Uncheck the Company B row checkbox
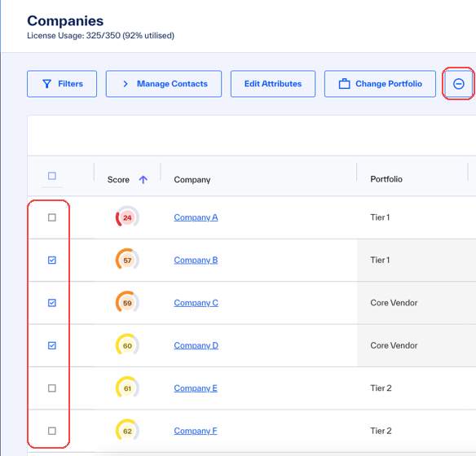Viewport: 476px width, 456px height. click(x=52, y=260)
